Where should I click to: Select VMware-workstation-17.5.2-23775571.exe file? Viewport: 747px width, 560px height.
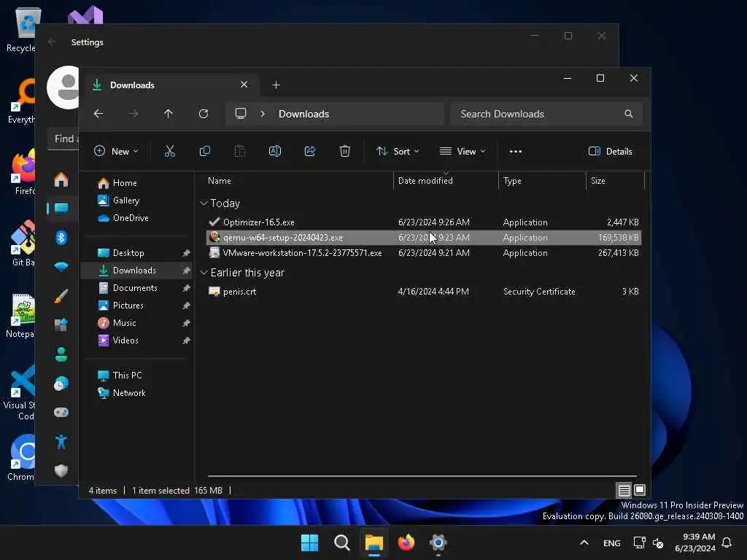424,253
